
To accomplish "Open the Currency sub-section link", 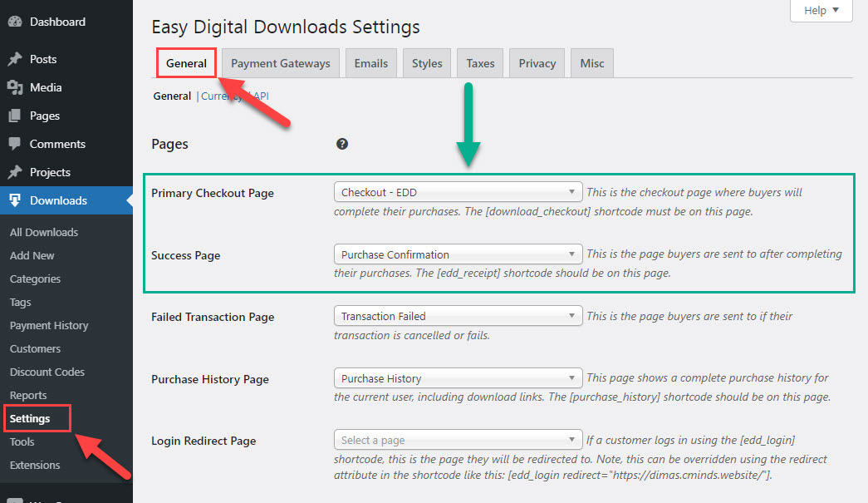I will pos(222,96).
